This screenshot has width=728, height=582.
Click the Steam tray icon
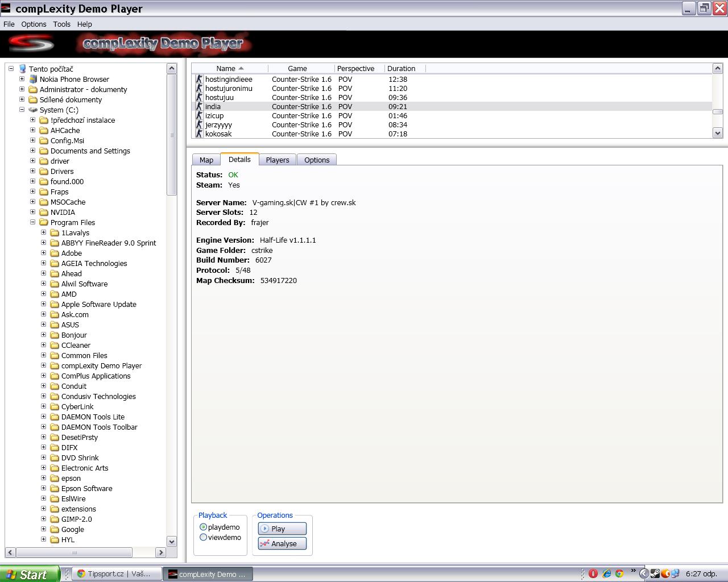(x=655, y=574)
